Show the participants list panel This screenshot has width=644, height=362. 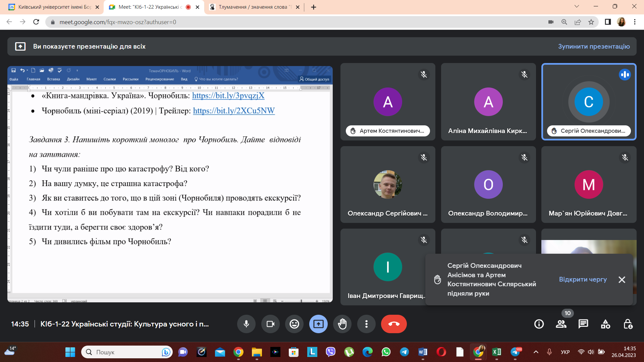click(561, 324)
